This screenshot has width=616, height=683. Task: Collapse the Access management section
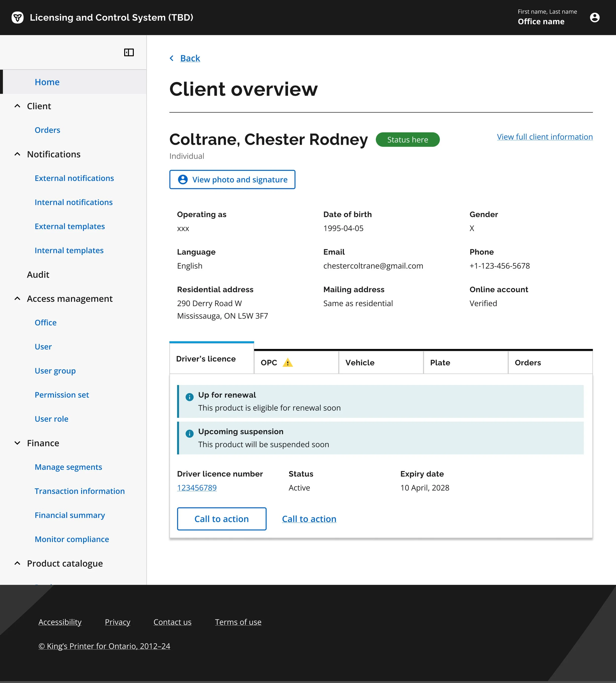pos(17,299)
